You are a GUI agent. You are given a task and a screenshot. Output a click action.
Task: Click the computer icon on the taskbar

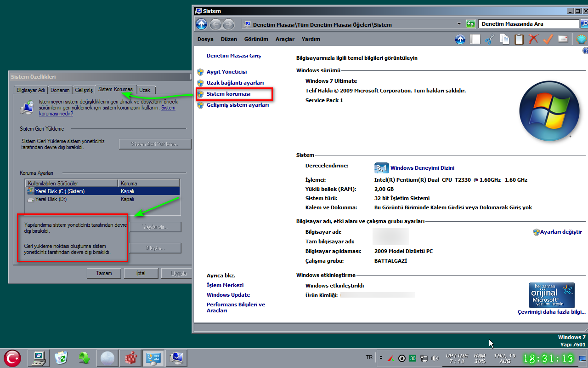[x=38, y=357]
